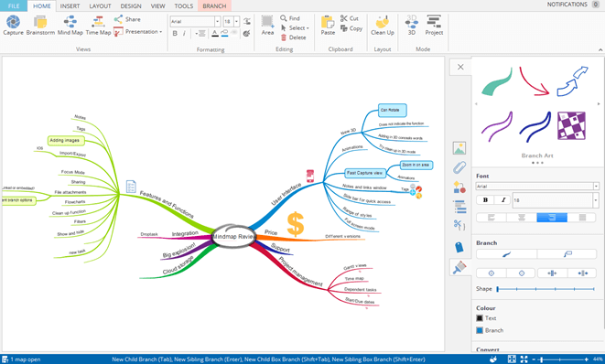The image size is (605, 364).
Task: Open the ribbon alignment dropdown arrow
Action: pos(197,34)
